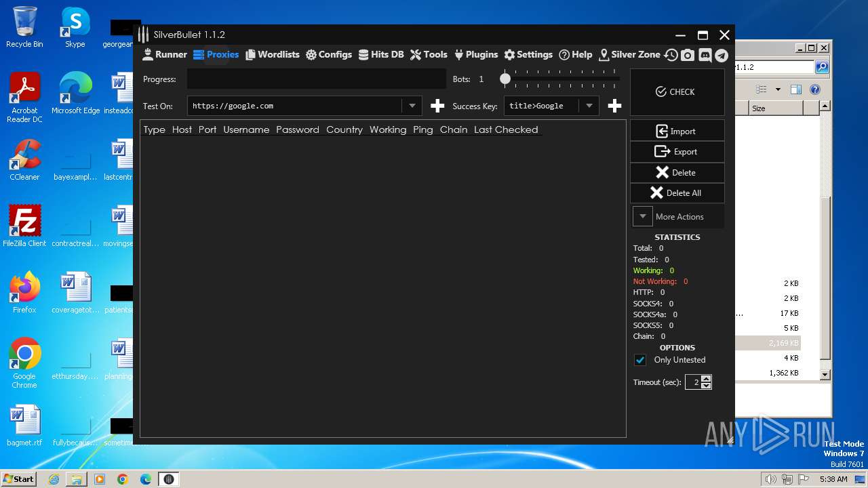Screen dimensions: 868x488
Task: Open the Tools tab
Action: pyautogui.click(x=429, y=55)
